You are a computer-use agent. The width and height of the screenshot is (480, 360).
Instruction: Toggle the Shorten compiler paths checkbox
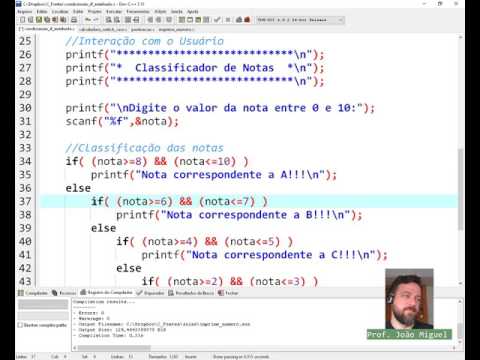point(20,325)
